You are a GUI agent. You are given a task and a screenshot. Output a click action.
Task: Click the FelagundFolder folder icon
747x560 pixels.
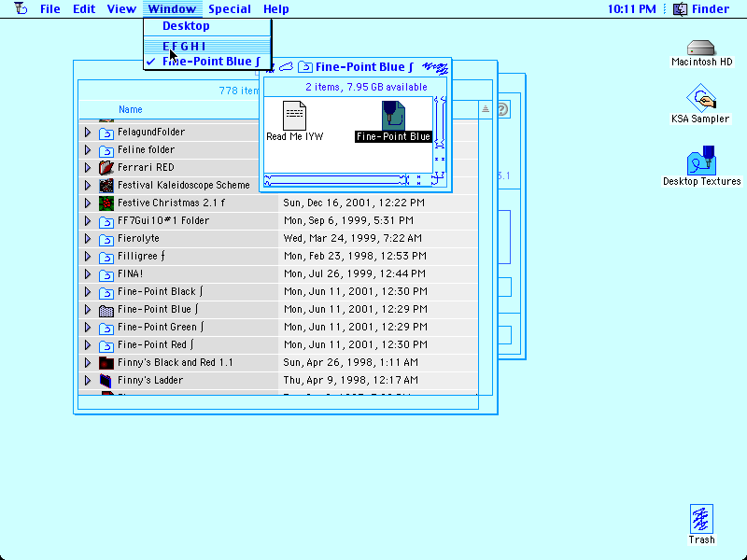[106, 133]
